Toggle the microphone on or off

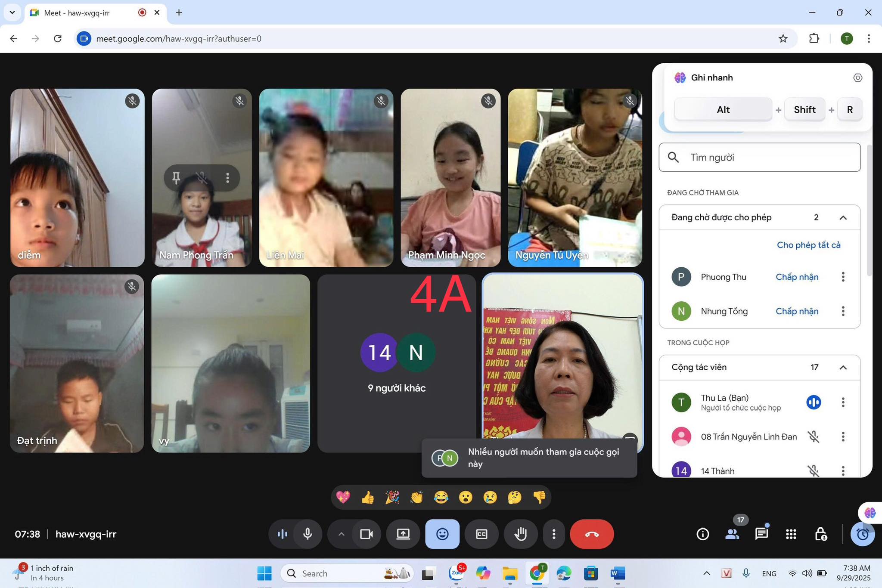pos(307,534)
